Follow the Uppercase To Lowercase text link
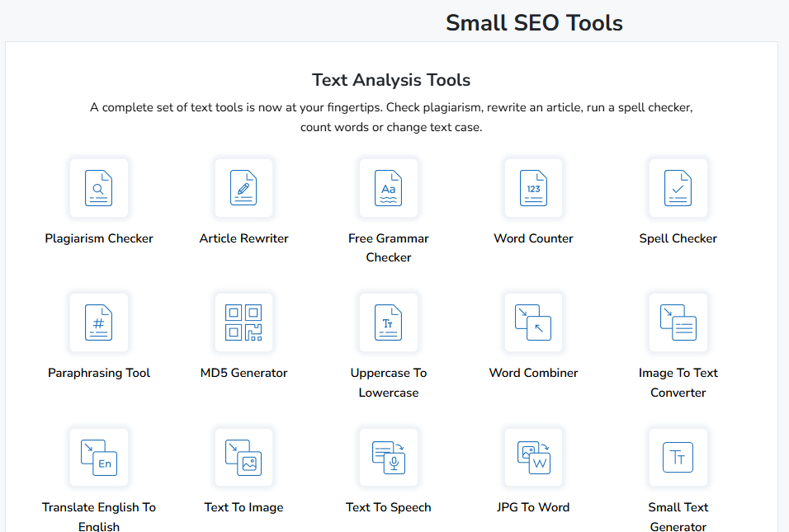Screen dimensions: 789x532 pos(389,383)
